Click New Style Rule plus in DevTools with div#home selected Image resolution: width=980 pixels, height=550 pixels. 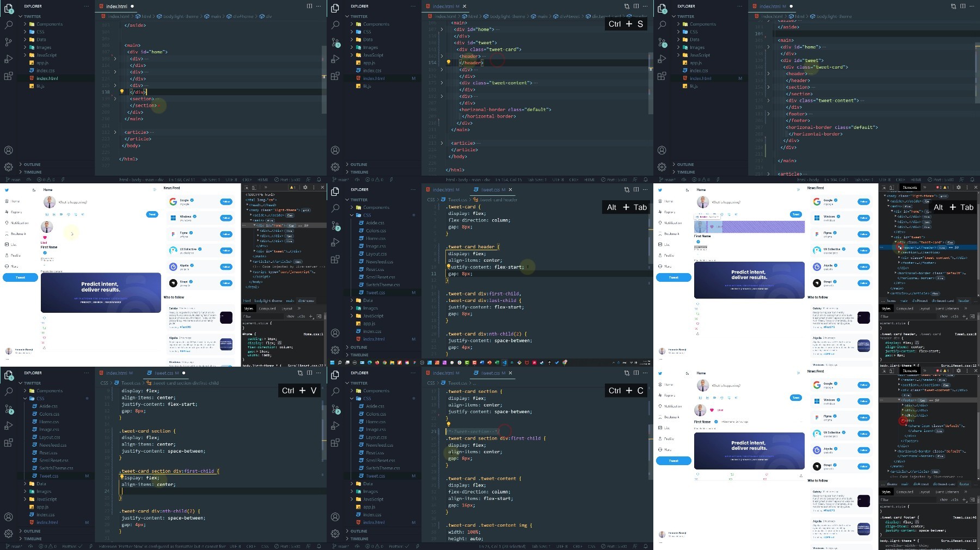(311, 316)
